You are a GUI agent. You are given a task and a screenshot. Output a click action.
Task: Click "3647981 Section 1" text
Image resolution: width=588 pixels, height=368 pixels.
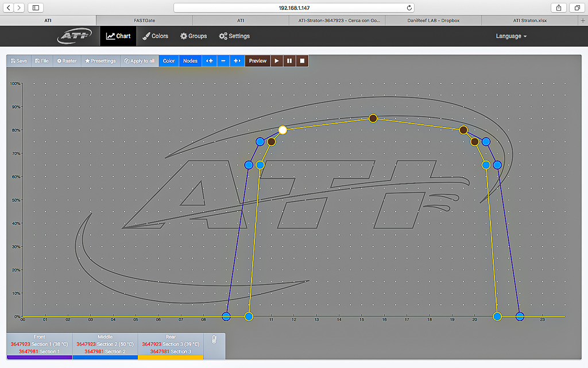(x=40, y=351)
